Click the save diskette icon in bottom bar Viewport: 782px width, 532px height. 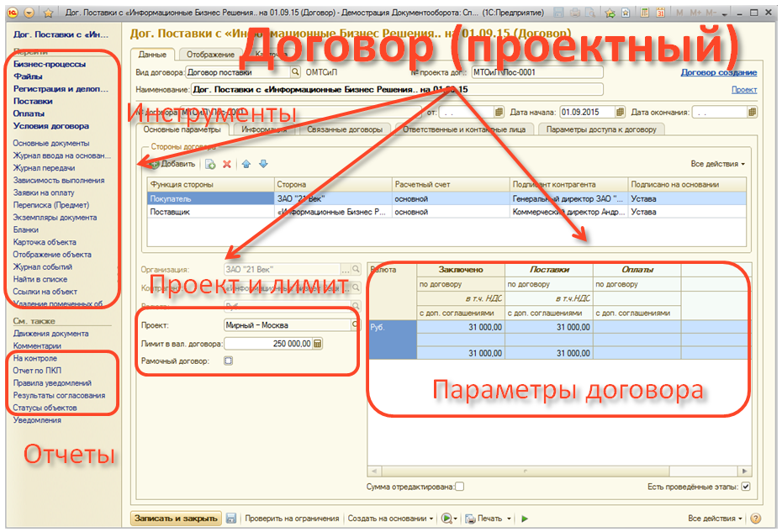tap(231, 519)
